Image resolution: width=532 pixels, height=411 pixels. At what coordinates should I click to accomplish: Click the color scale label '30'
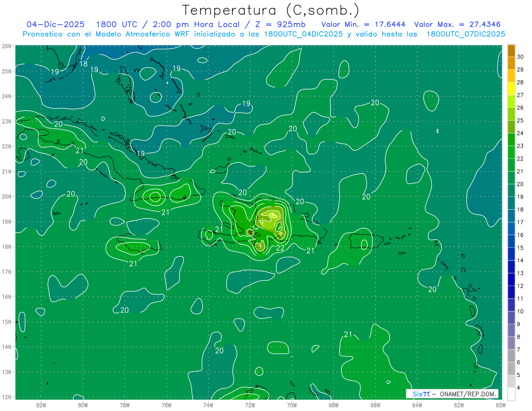(520, 57)
